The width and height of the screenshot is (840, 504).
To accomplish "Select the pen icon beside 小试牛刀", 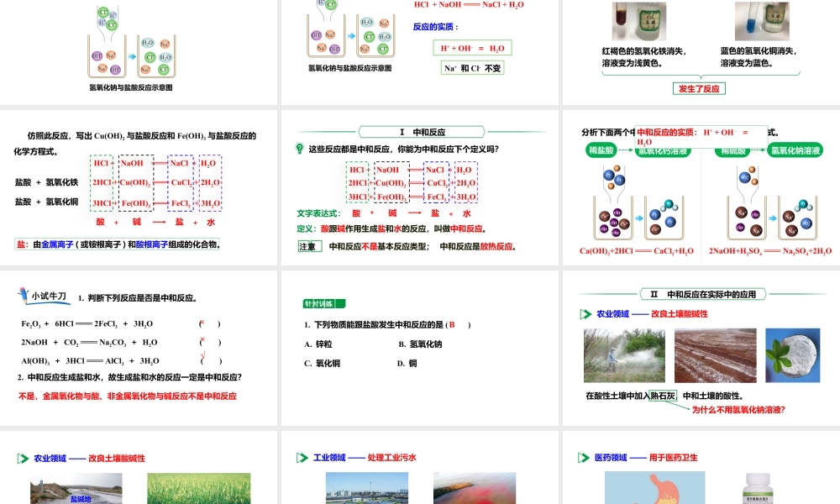I will pos(24,296).
